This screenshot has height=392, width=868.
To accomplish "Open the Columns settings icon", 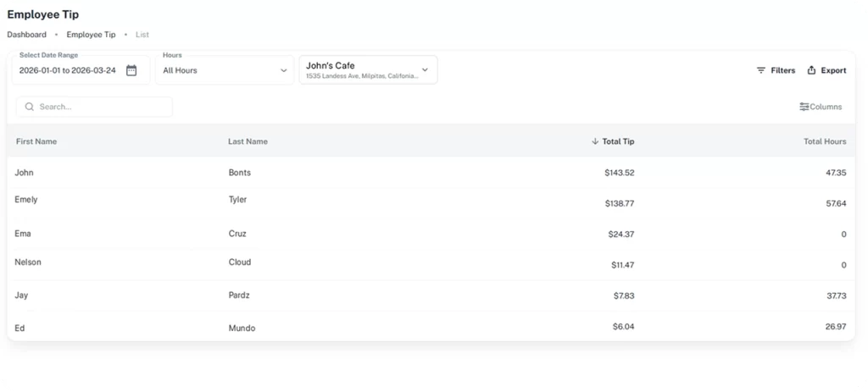I will point(804,107).
